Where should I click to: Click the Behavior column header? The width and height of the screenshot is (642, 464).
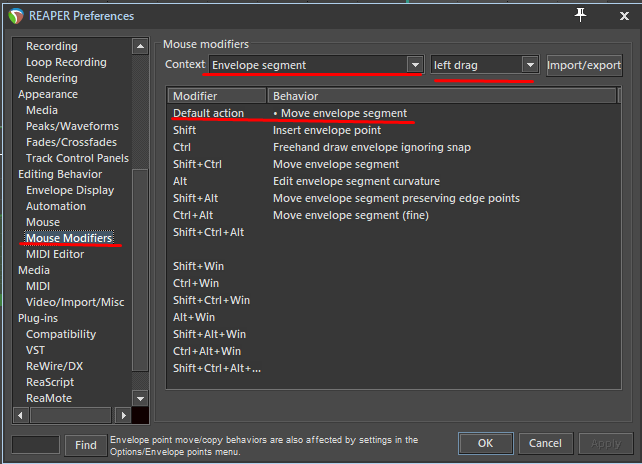(442, 96)
